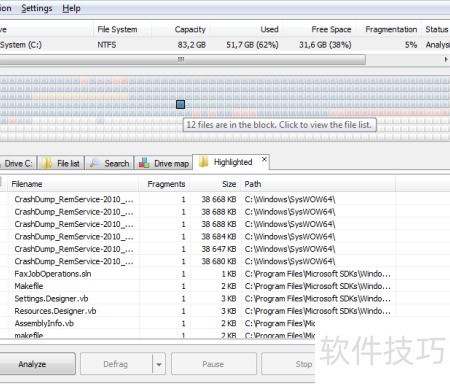Close the Highlighted tab
Image resolution: width=450 pixels, height=384 pixels.
(x=264, y=159)
